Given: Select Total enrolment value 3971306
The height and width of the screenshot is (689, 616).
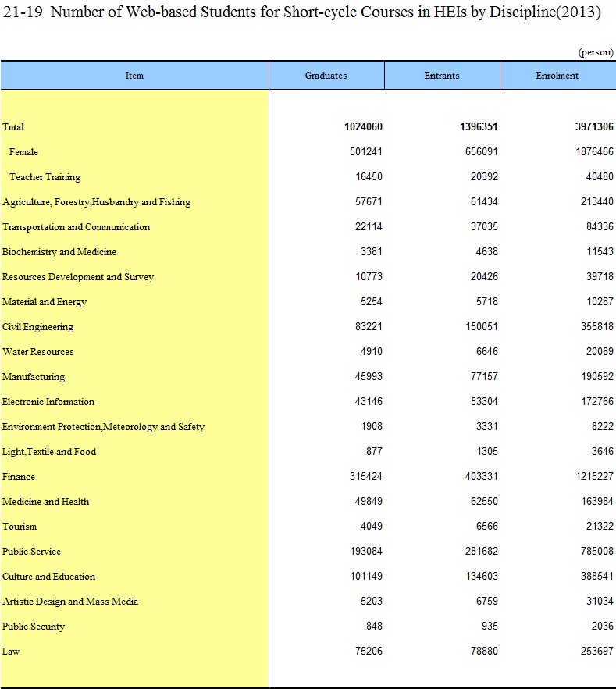Looking at the screenshot, I should pos(594,126).
